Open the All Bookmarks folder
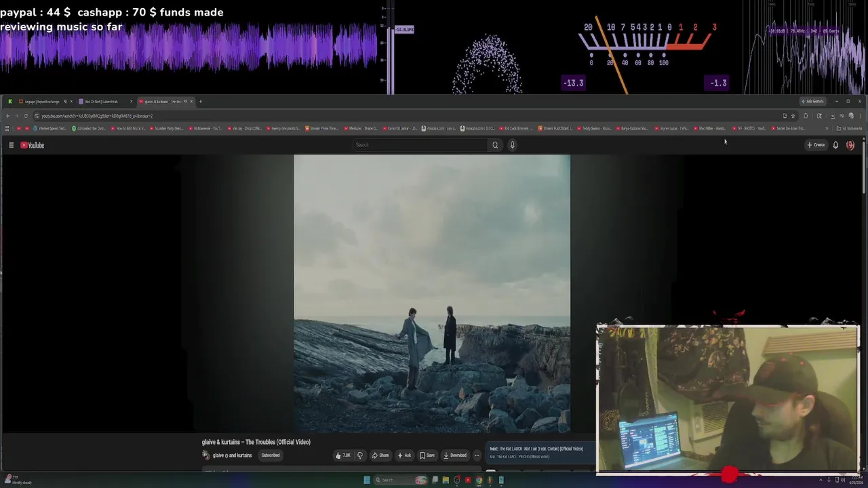Viewport: 868px width, 488px height. coord(849,128)
